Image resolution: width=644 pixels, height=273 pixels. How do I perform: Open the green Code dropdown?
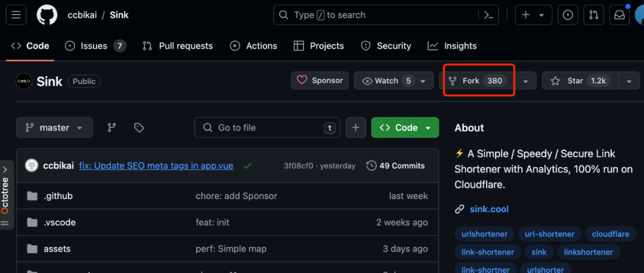click(405, 128)
